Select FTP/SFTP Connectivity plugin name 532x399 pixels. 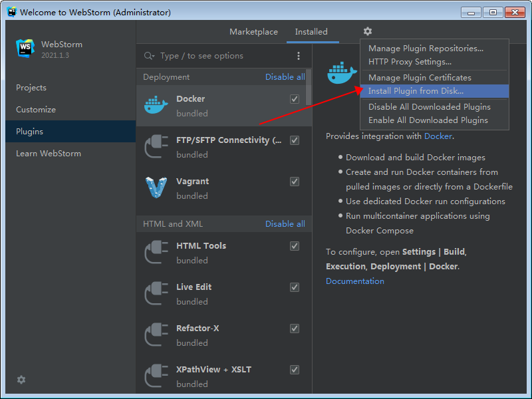pyautogui.click(x=229, y=140)
